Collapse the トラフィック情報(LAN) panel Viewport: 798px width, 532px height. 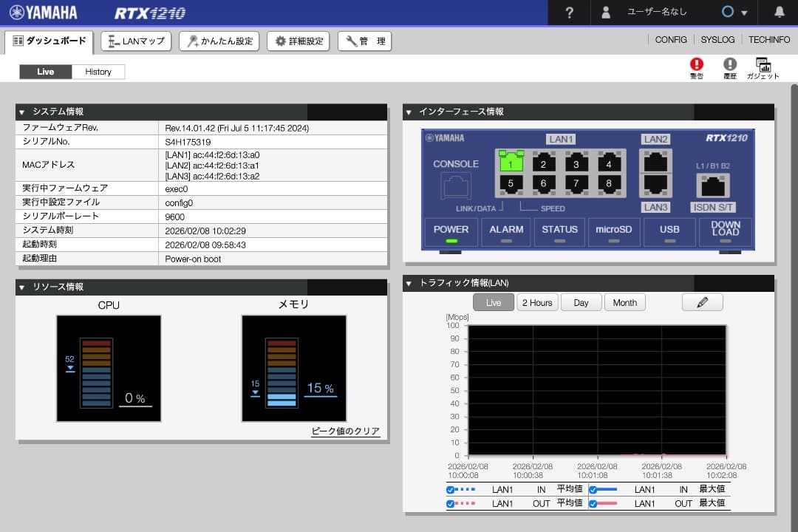coord(409,283)
